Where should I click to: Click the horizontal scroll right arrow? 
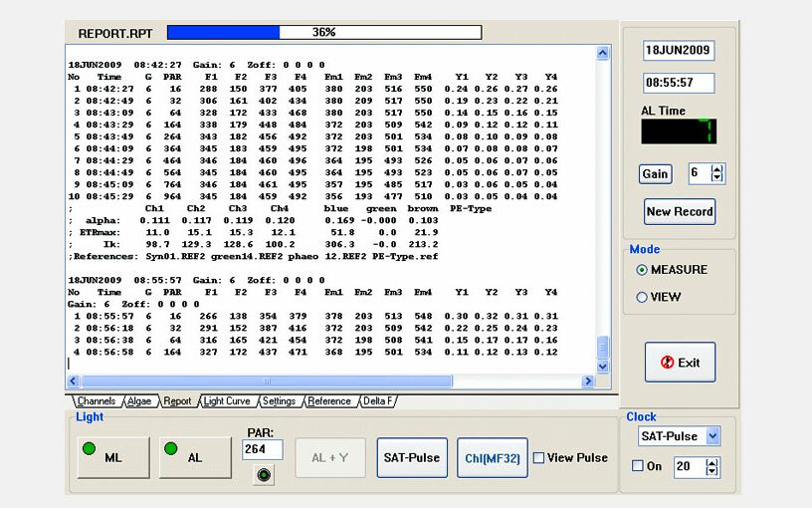(x=587, y=381)
